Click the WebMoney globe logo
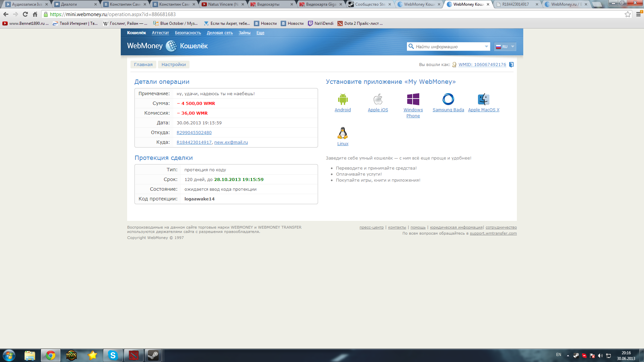This screenshot has height=362, width=644. [171, 46]
